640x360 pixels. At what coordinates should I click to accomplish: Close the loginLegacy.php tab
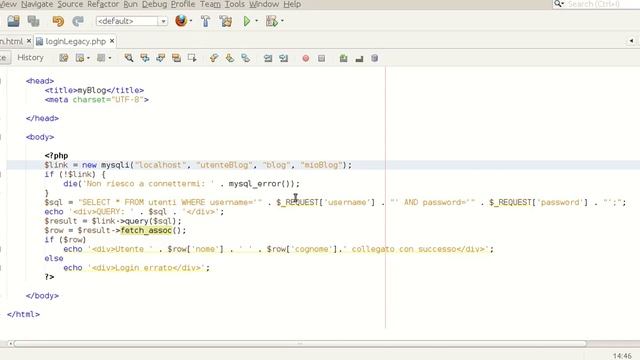click(x=112, y=41)
